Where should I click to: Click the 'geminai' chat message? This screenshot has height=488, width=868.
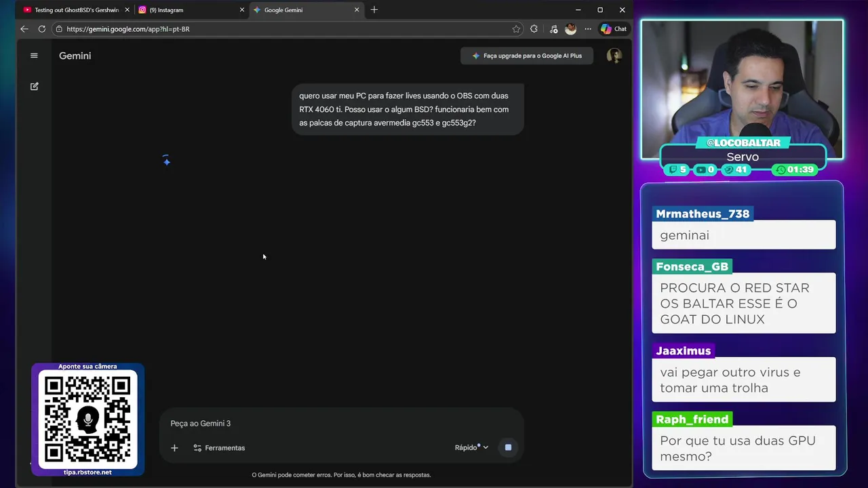(743, 235)
